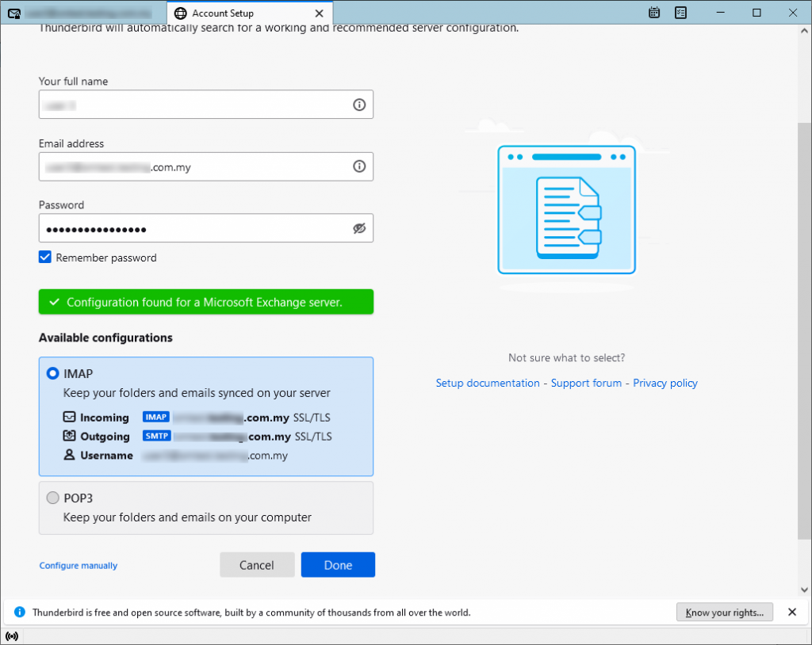
Task: Show info for Email address field
Action: 359,166
